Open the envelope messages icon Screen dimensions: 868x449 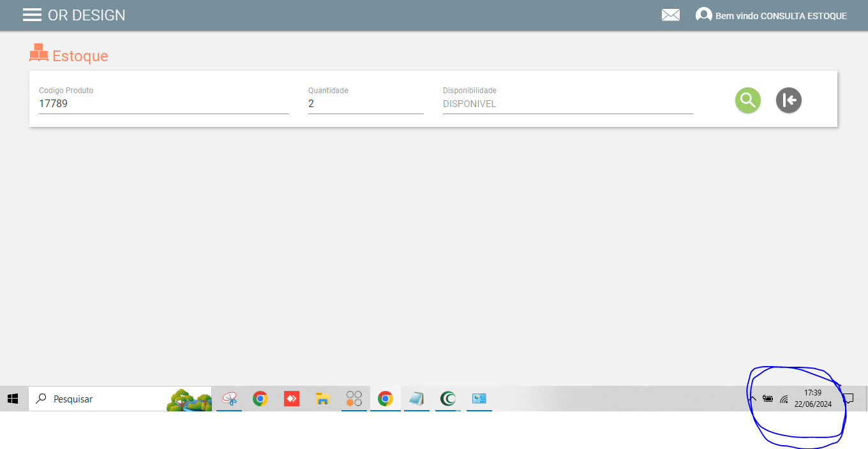tap(670, 15)
